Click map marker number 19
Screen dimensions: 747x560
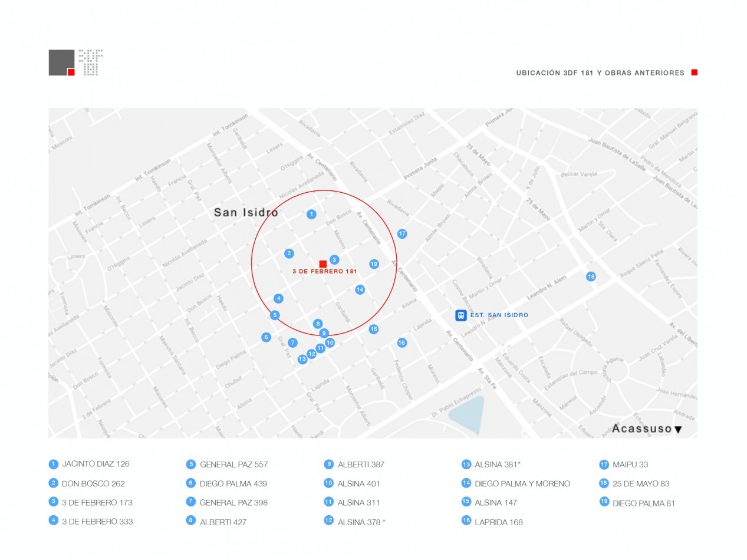[x=374, y=264]
